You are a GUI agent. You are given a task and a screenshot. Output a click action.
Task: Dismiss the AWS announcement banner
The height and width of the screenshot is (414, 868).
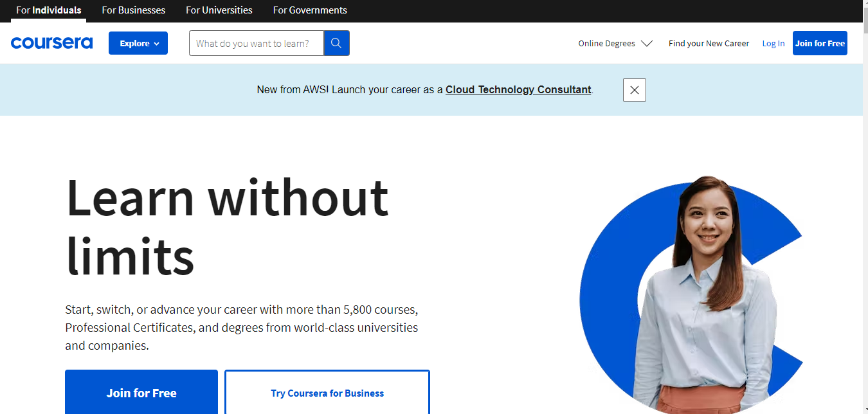point(634,90)
